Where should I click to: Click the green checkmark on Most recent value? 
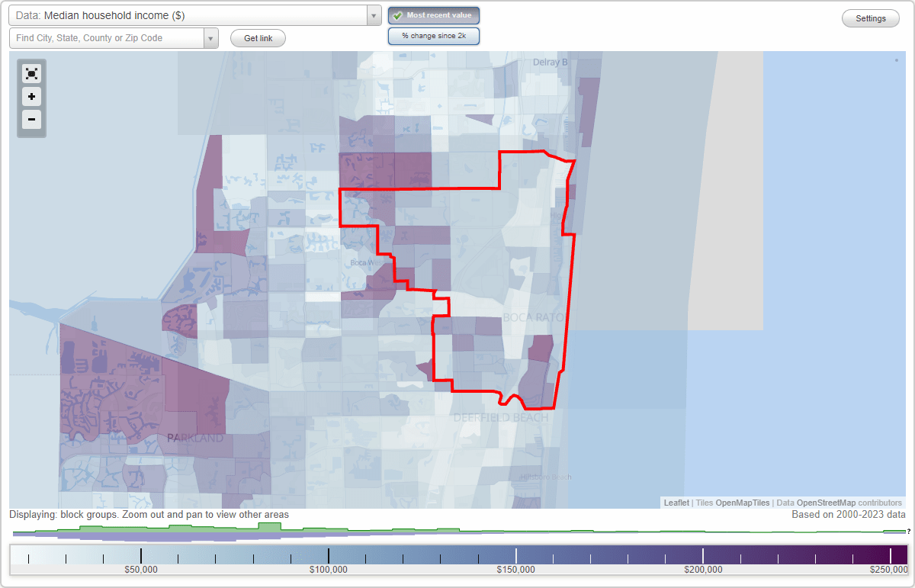click(x=399, y=14)
